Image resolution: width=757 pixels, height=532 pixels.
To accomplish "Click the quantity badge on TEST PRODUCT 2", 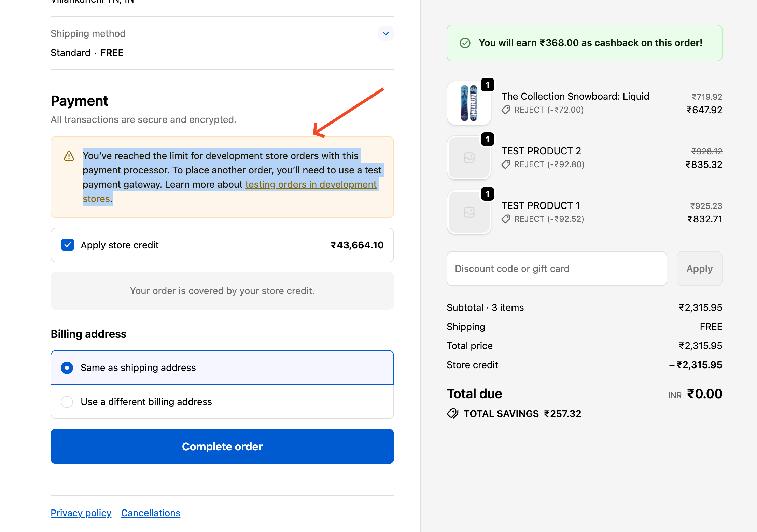I will tap(487, 140).
